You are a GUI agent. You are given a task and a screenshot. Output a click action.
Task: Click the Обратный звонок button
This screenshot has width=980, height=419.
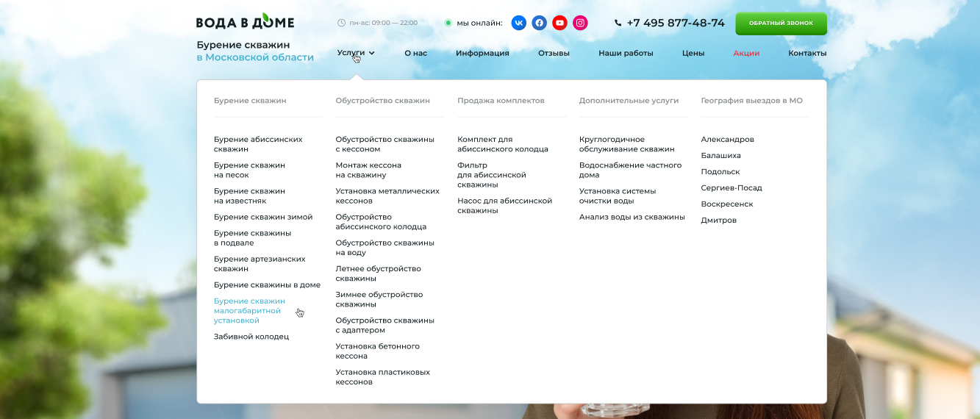[x=781, y=23]
